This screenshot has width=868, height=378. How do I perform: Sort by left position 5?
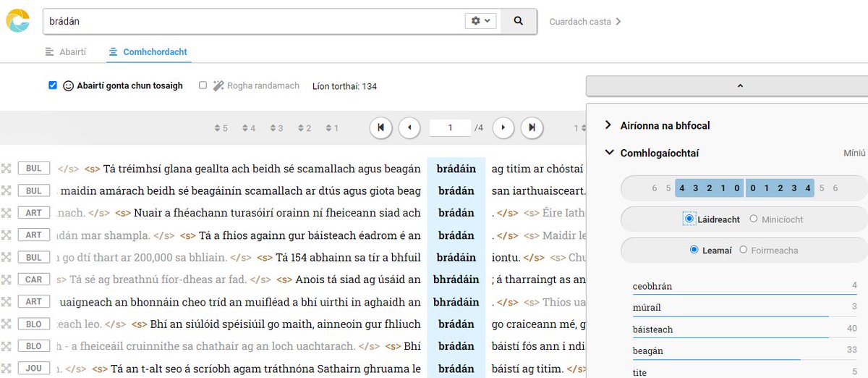click(x=221, y=128)
